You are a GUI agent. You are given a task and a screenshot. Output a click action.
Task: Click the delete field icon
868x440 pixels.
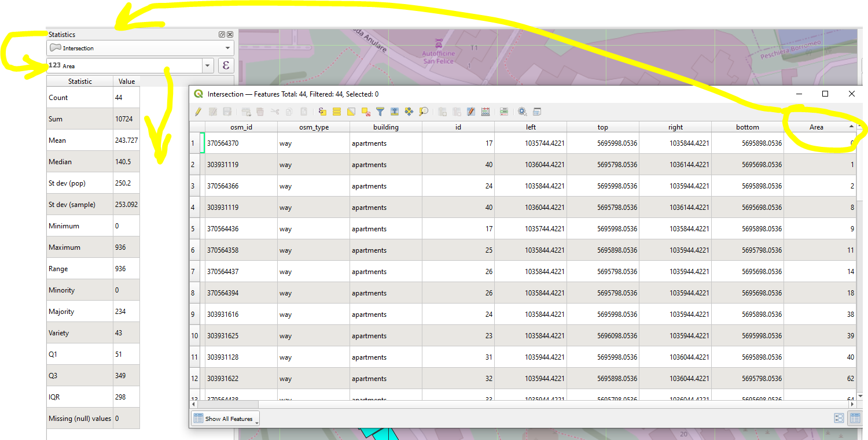(x=457, y=112)
